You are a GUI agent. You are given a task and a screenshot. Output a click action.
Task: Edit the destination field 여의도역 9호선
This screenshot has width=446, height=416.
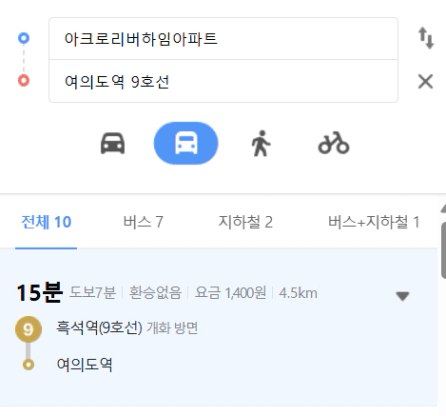223,81
